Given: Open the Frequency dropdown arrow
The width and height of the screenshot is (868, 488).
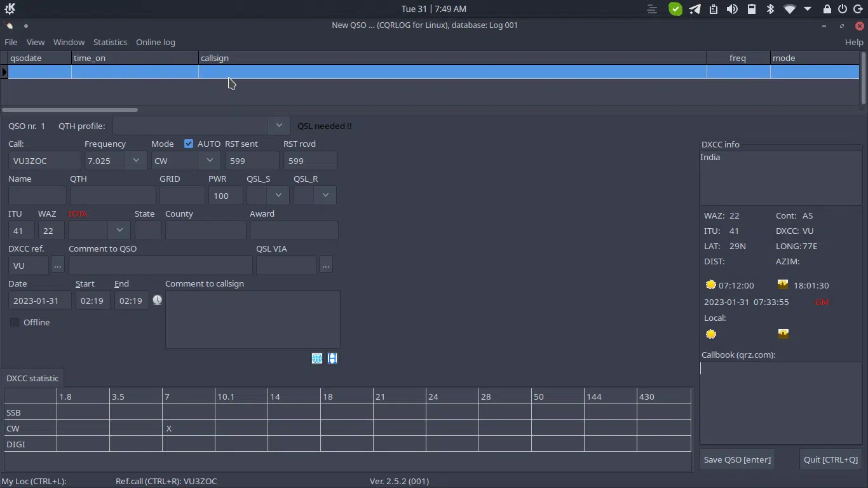Looking at the screenshot, I should point(136,161).
